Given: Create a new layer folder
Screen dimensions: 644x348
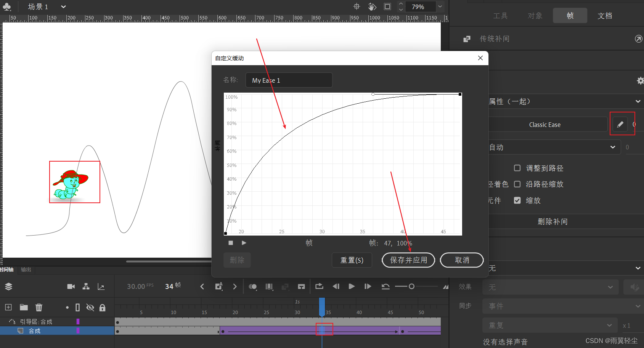Looking at the screenshot, I should 24,307.
